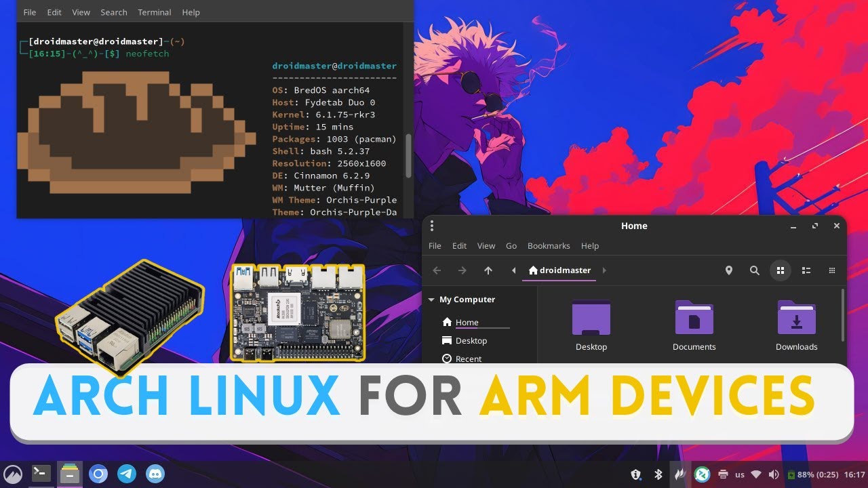The width and height of the screenshot is (868, 488).
Task: Open the terminal Search menu
Action: click(x=114, y=12)
